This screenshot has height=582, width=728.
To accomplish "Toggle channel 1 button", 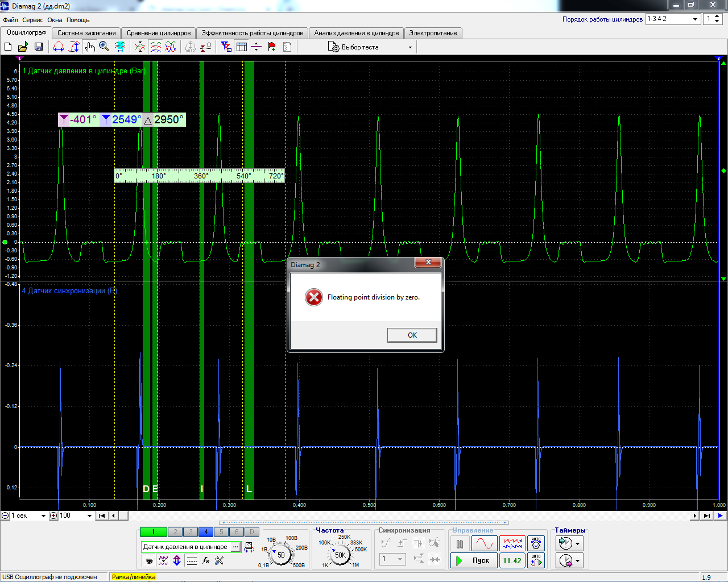I will (154, 532).
